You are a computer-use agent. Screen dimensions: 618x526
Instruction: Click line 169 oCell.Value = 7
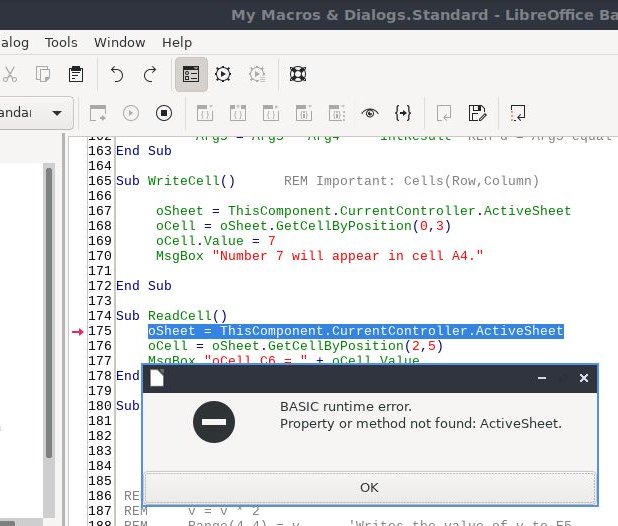[216, 241]
